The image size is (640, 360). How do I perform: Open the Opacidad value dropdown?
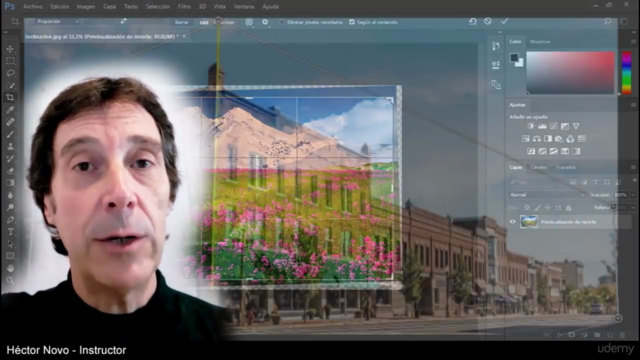(x=633, y=195)
